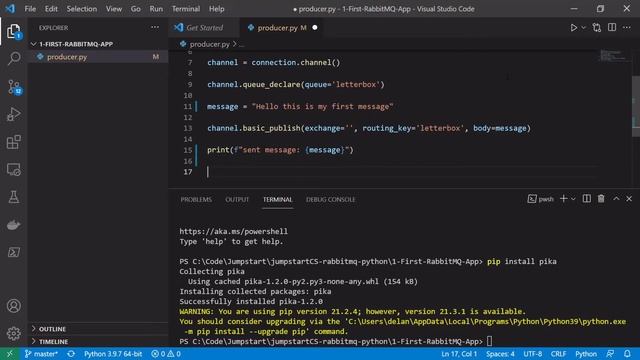Screen dimensions: 640x360
Task: Open the Search view in activity bar
Action: click(x=13, y=59)
